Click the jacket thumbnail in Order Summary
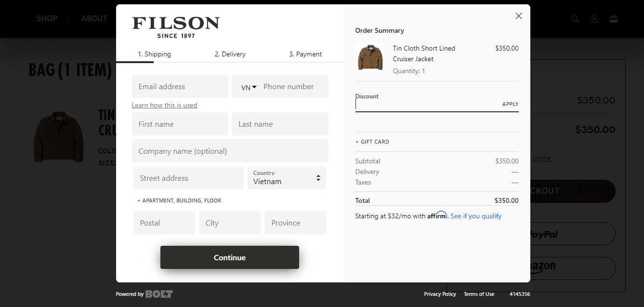This screenshot has height=307, width=644. click(370, 58)
